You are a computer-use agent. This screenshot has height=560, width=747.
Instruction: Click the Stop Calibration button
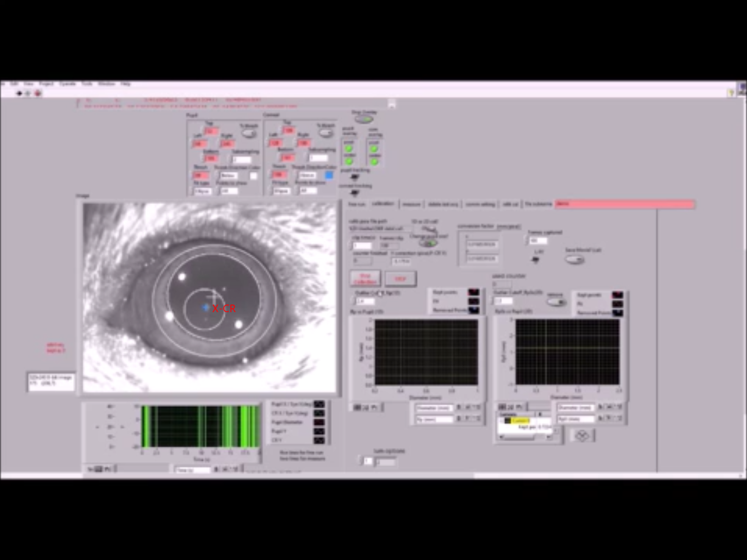[x=365, y=279]
